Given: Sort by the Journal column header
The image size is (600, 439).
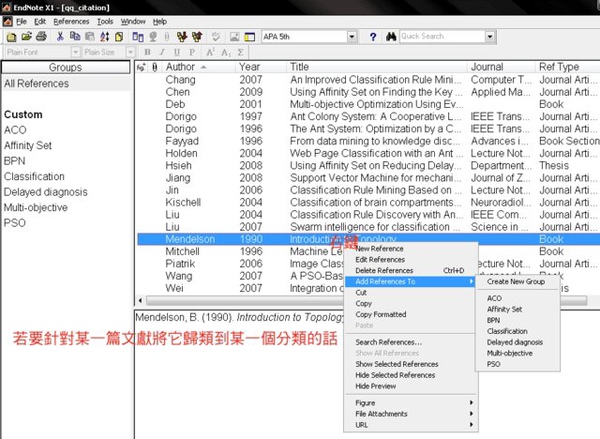Looking at the screenshot, I should tap(501, 67).
